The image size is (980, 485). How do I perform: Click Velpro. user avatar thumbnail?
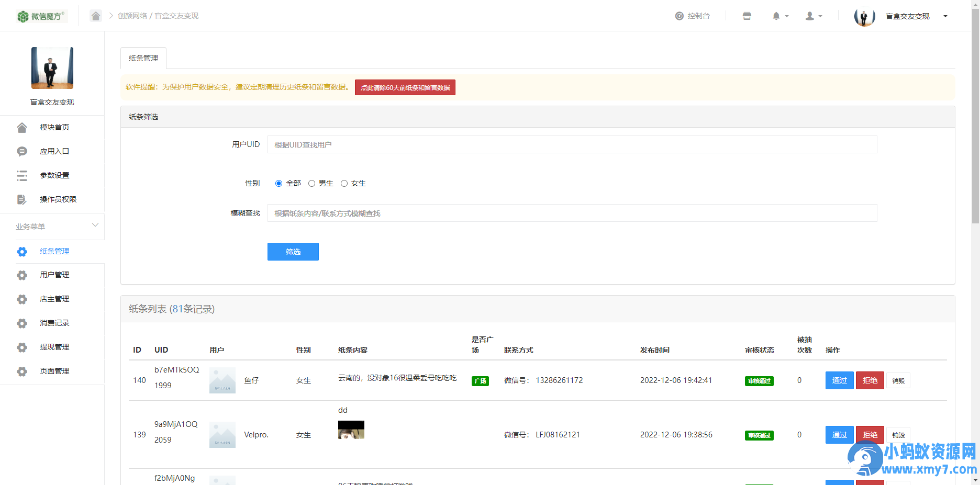click(222, 435)
